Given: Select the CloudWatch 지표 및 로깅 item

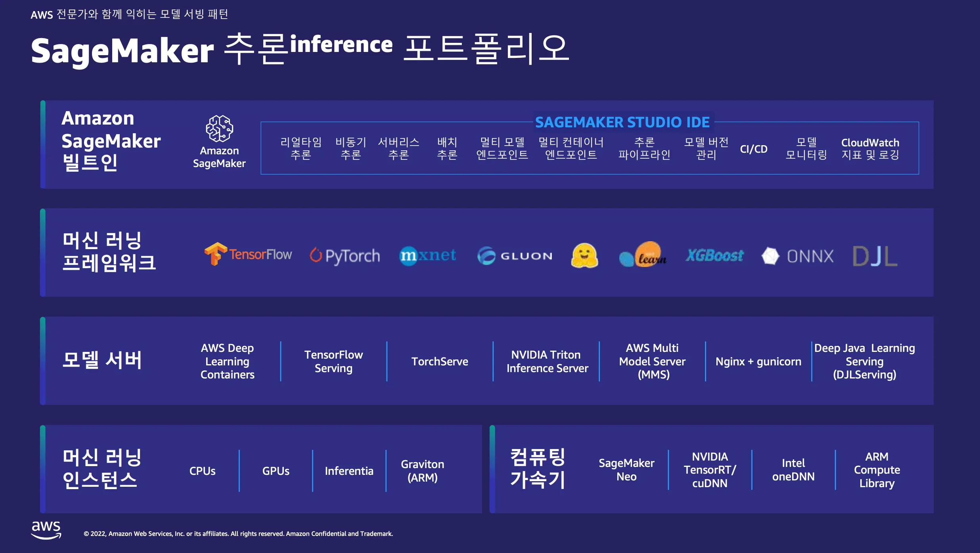Looking at the screenshot, I should (x=870, y=148).
